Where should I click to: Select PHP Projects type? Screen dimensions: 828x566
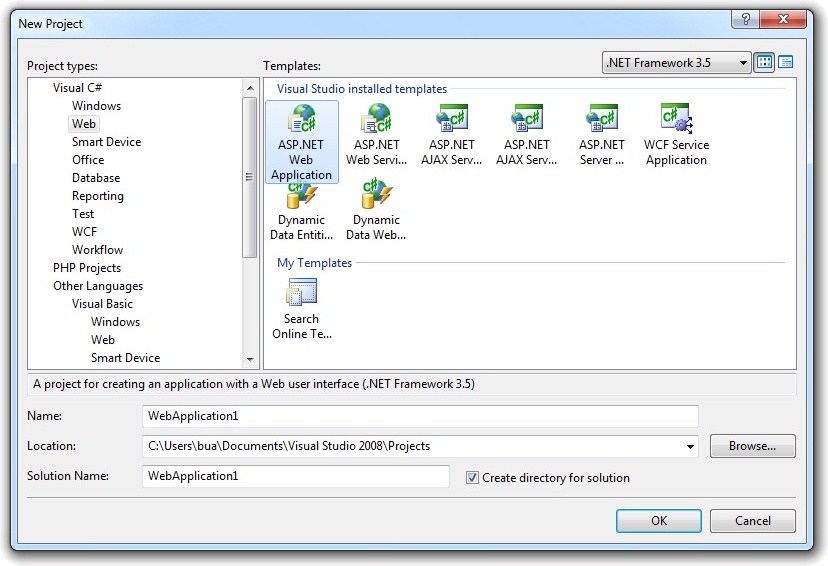pyautogui.click(x=87, y=268)
